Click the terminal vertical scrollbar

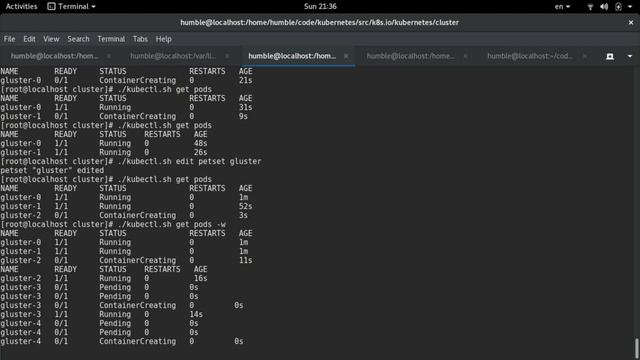tap(637, 348)
